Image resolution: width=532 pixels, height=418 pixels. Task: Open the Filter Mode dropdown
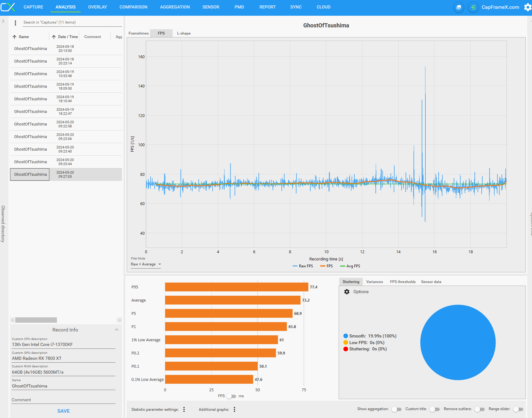point(146,264)
